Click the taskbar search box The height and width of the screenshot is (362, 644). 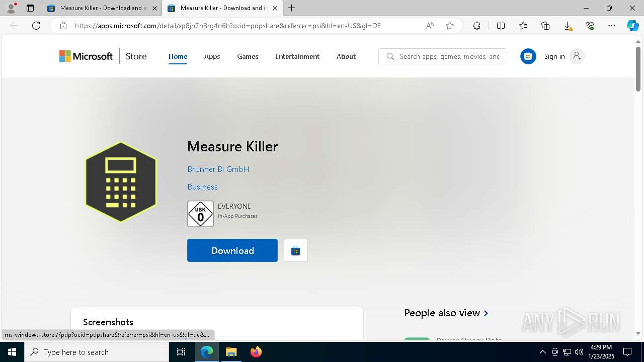tap(97, 352)
